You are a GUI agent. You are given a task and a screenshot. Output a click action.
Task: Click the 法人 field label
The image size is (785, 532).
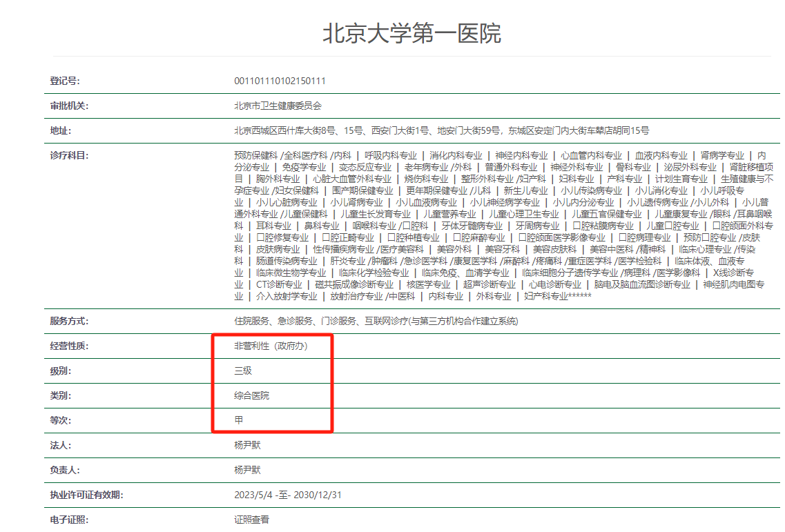(61, 445)
